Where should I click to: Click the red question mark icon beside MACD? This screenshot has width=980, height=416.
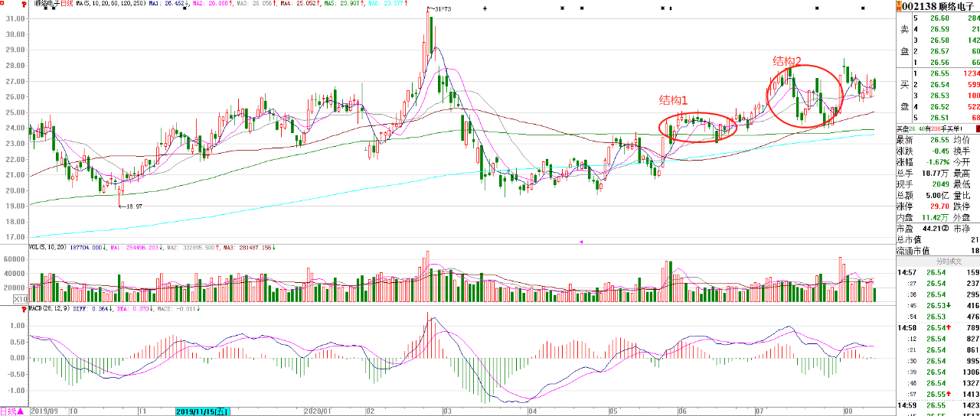pos(24,309)
